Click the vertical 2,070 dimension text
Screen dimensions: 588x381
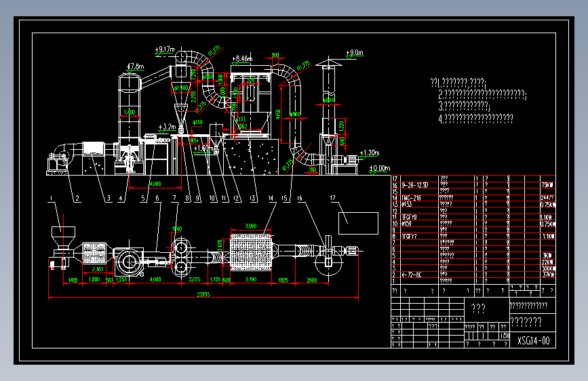coord(220,245)
